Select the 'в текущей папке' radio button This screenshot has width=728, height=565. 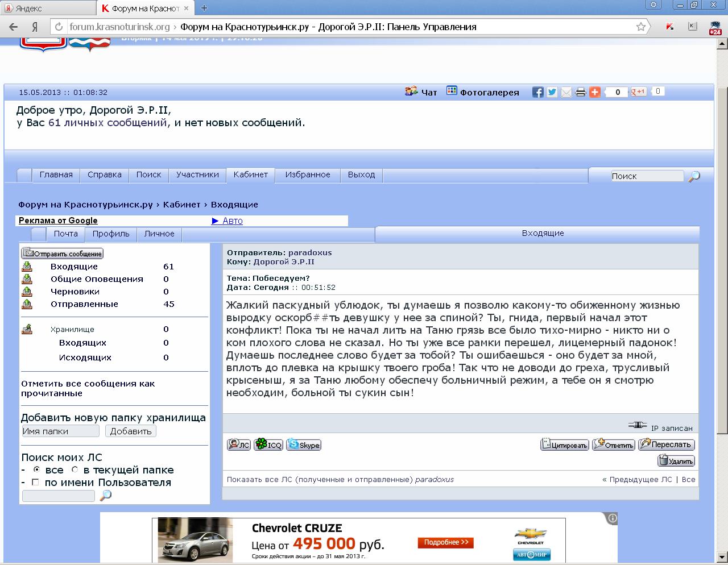coord(75,470)
